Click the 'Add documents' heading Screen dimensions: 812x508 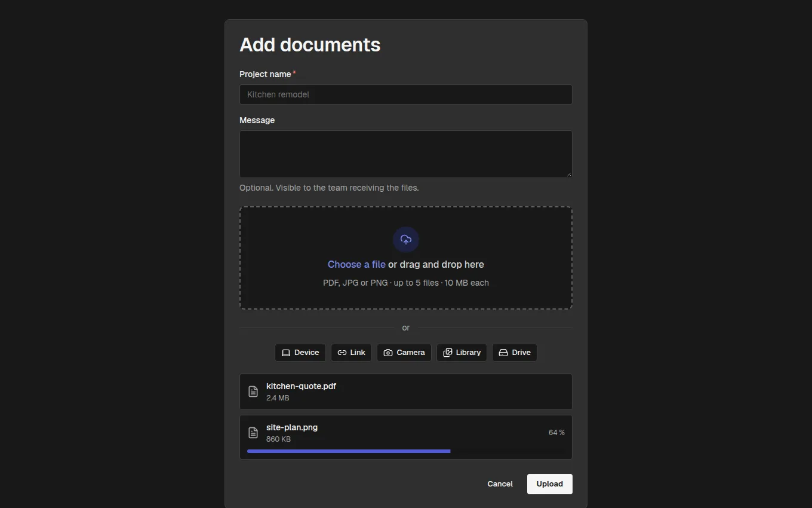pos(310,45)
